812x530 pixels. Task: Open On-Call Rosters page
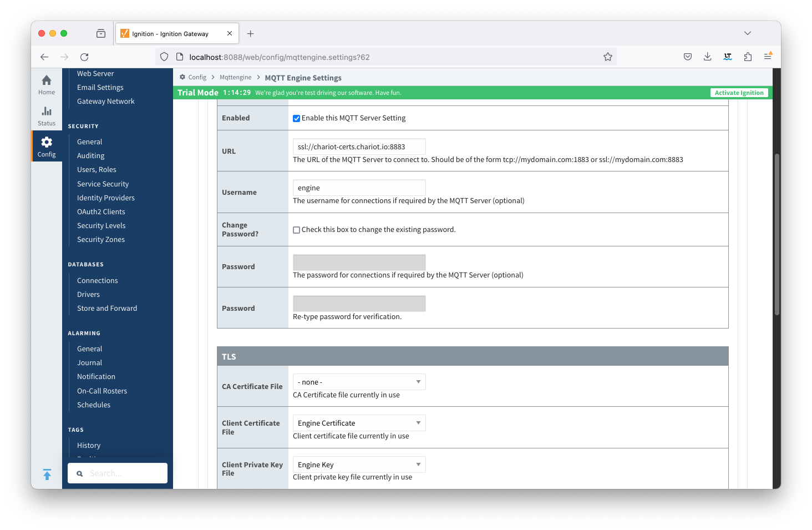[x=102, y=391]
